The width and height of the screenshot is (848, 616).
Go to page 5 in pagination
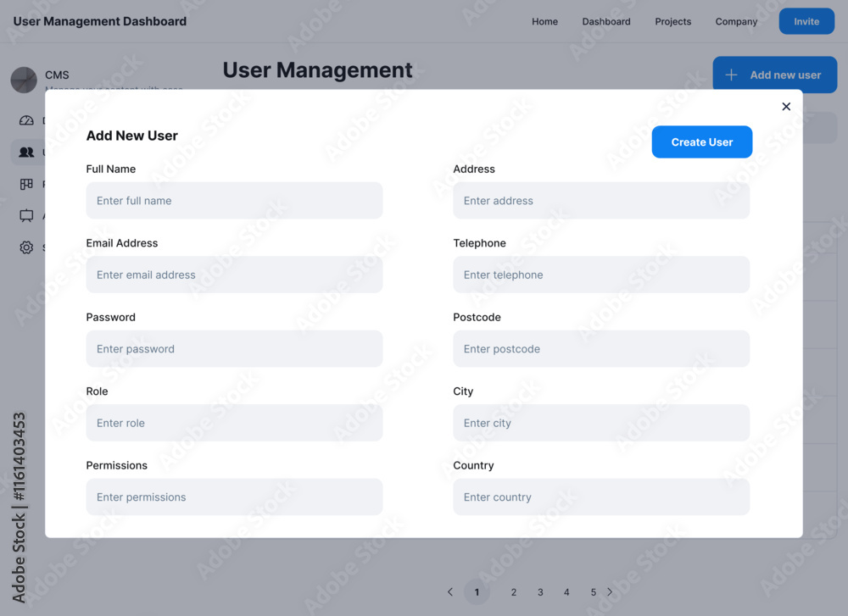tap(593, 592)
